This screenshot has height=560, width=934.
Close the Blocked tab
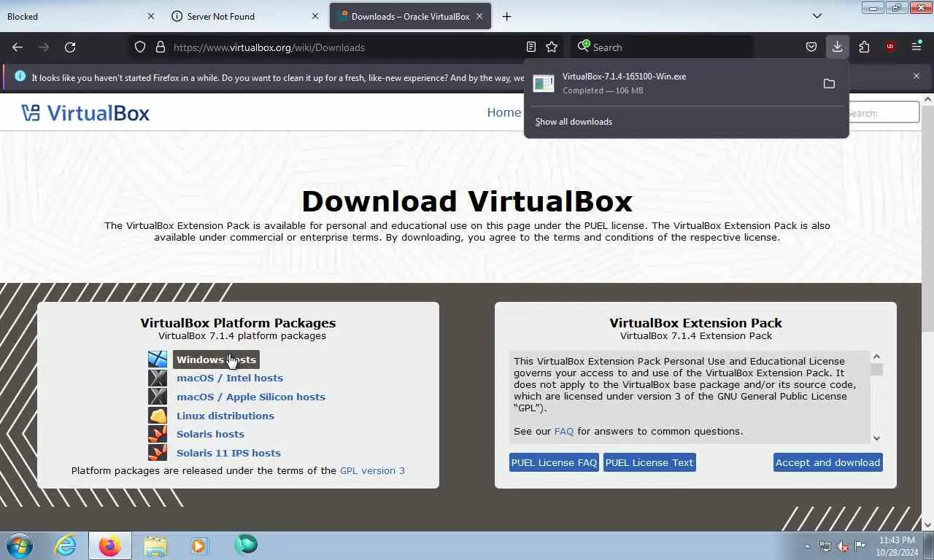[x=151, y=16]
